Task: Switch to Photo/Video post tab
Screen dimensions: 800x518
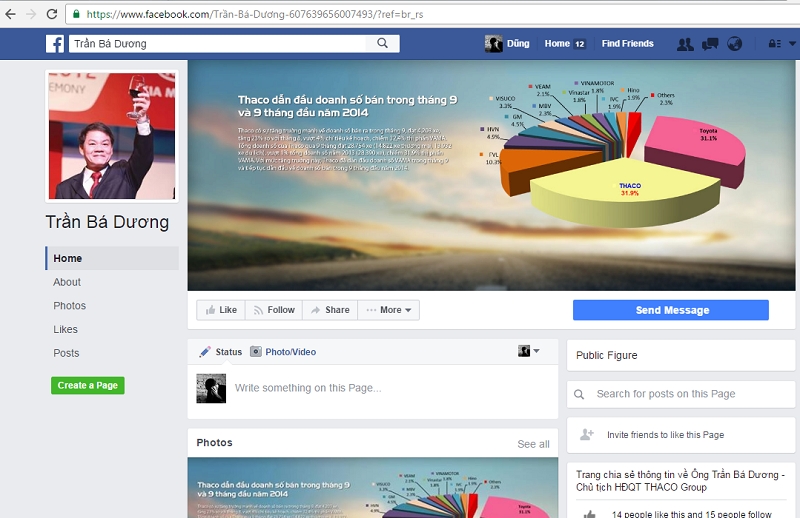Action: [x=283, y=352]
